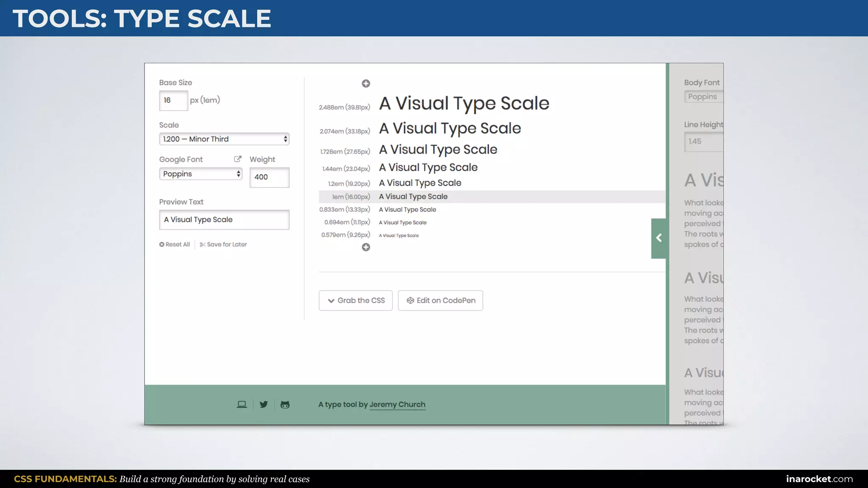This screenshot has height=488, width=868.
Task: Expand the Grab the CSS section
Action: click(x=356, y=300)
